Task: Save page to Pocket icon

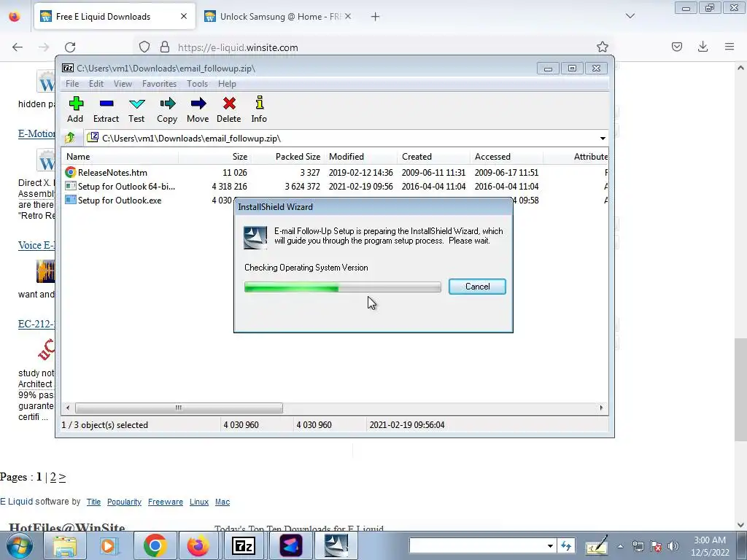Action: pos(677,47)
